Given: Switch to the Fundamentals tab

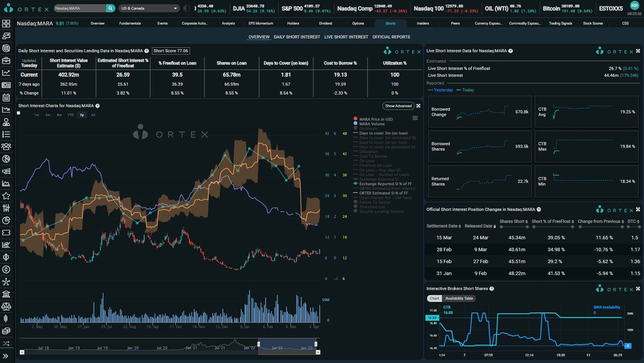Looking at the screenshot, I should coord(130,24).
